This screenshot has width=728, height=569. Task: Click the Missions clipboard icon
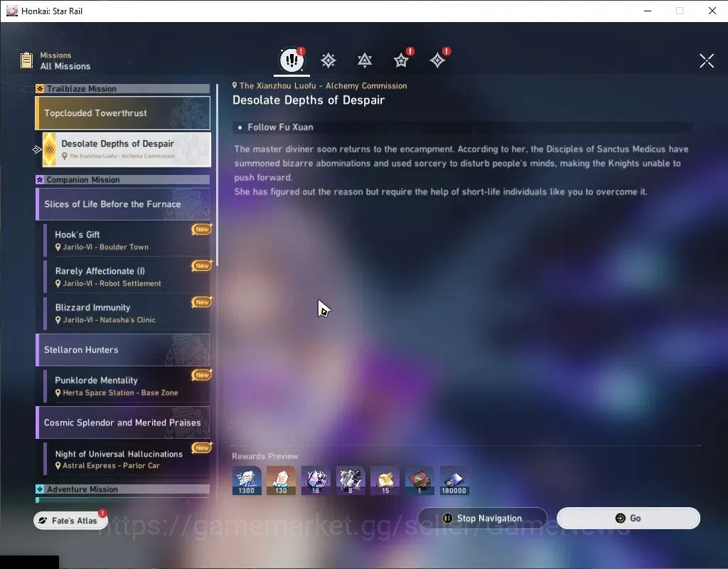pos(26,60)
